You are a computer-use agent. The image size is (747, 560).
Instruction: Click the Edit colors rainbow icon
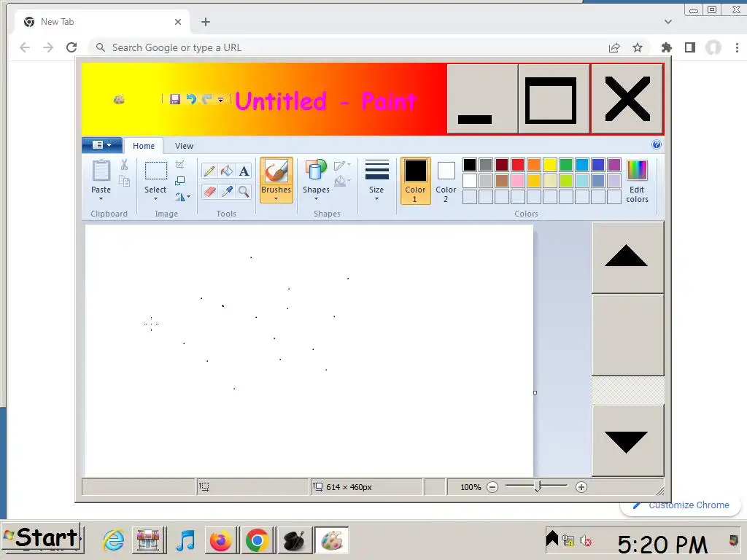point(637,171)
